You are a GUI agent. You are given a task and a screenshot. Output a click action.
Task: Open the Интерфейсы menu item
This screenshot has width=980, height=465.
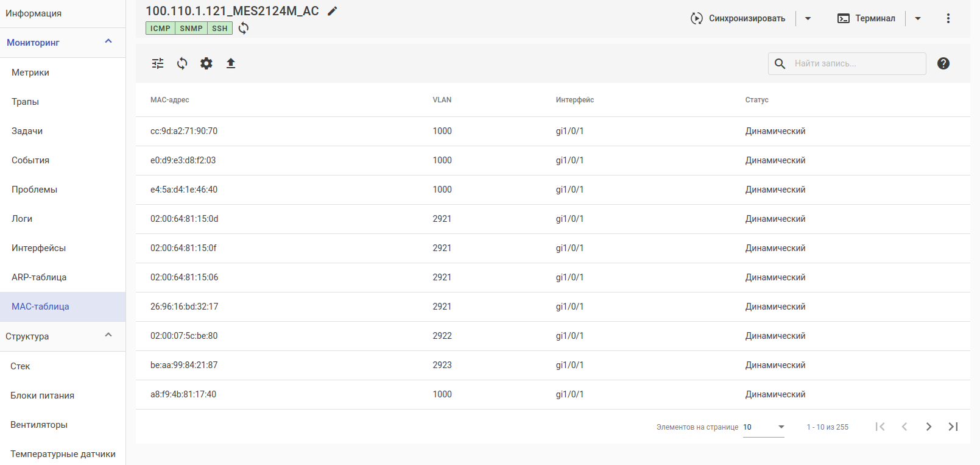click(38, 248)
